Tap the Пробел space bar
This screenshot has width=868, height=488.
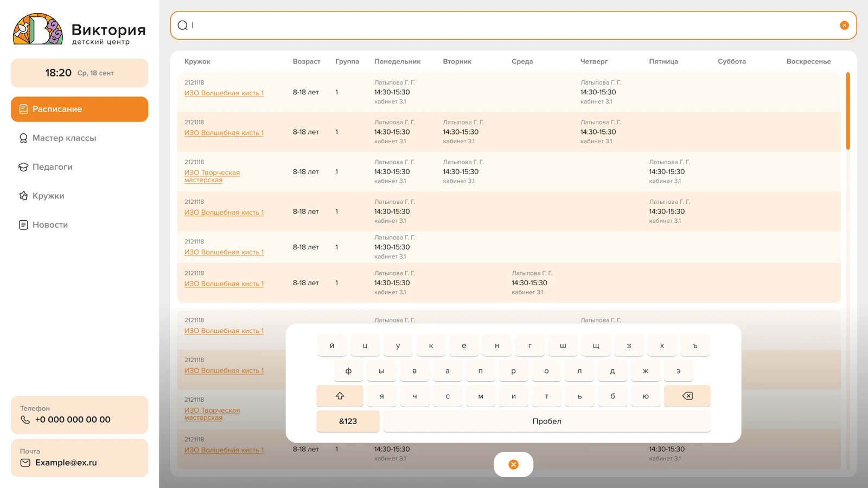click(547, 421)
